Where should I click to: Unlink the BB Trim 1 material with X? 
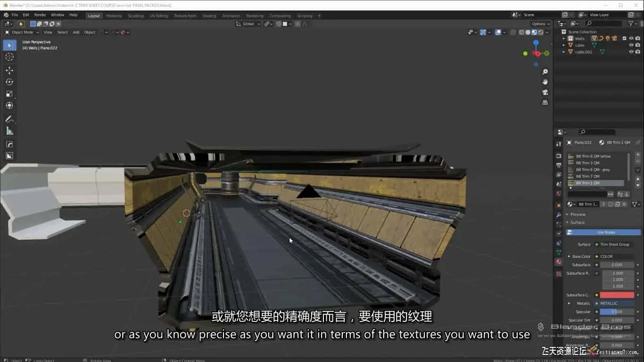pos(624,204)
